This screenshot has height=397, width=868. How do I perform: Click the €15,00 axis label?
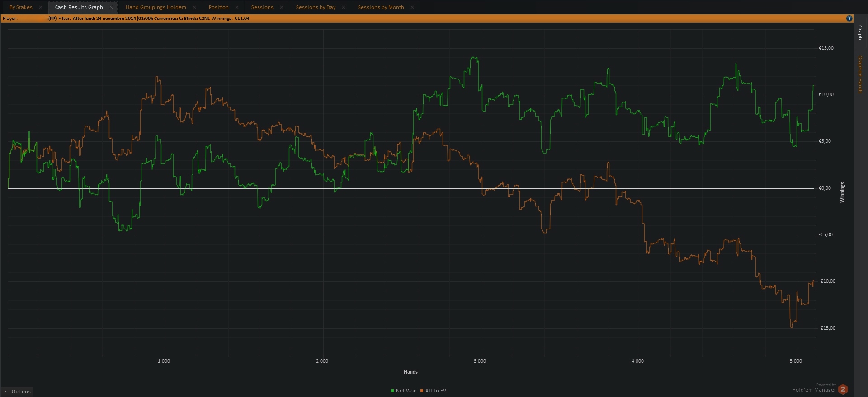pyautogui.click(x=826, y=48)
